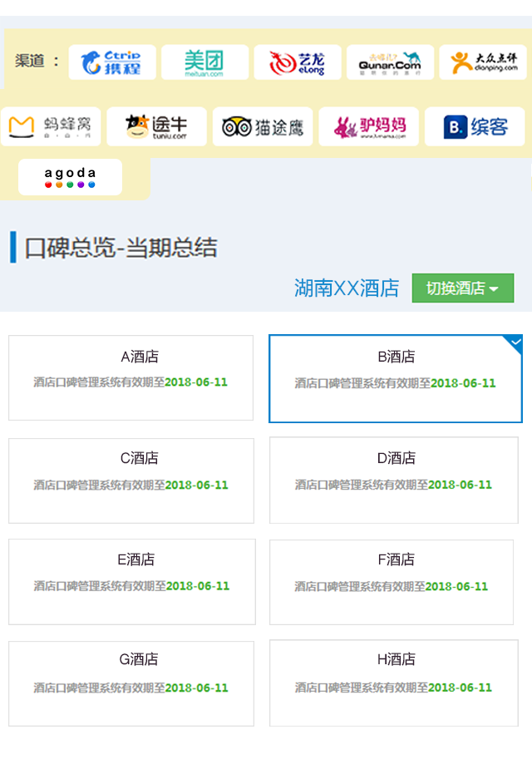This screenshot has width=532, height=759.
Task: Select the 猫途鹰 TripAdvisor channel
Action: [x=263, y=126]
